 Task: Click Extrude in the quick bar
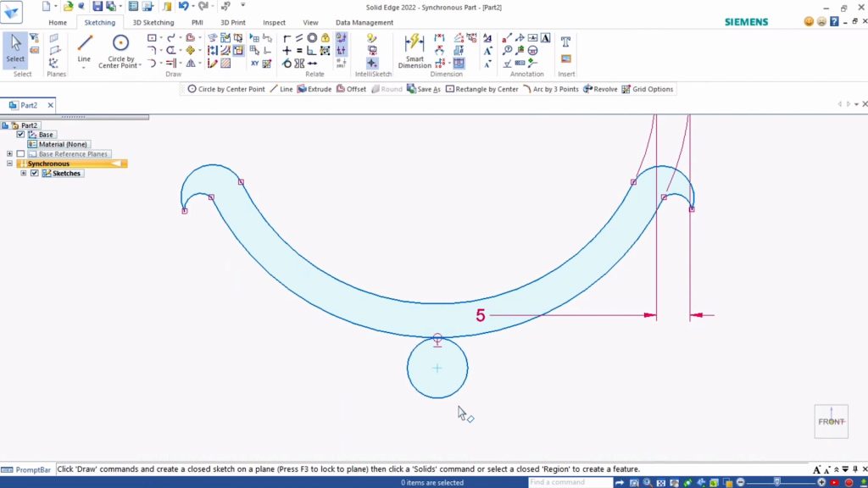pos(314,89)
